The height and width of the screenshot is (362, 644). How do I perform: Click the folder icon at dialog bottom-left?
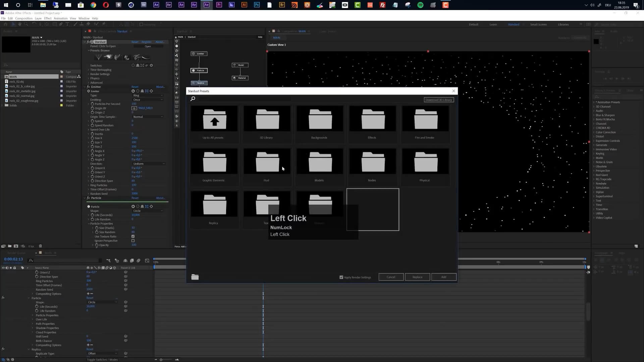(x=195, y=277)
